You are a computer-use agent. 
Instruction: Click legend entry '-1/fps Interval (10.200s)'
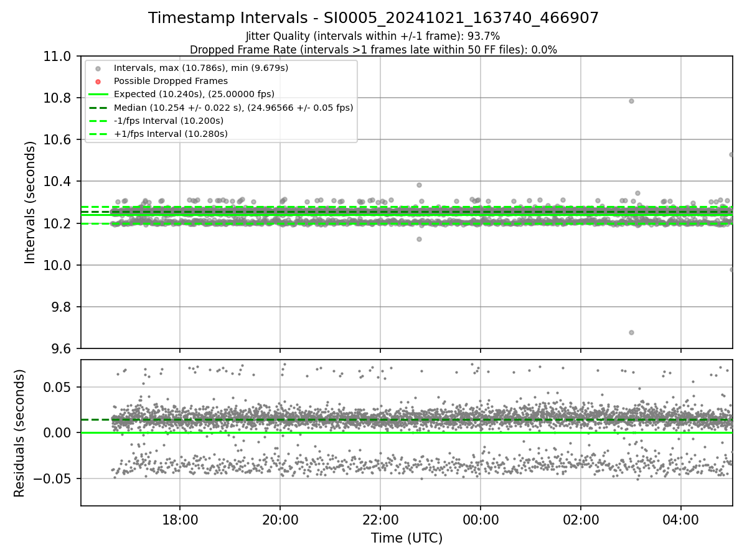(169, 121)
